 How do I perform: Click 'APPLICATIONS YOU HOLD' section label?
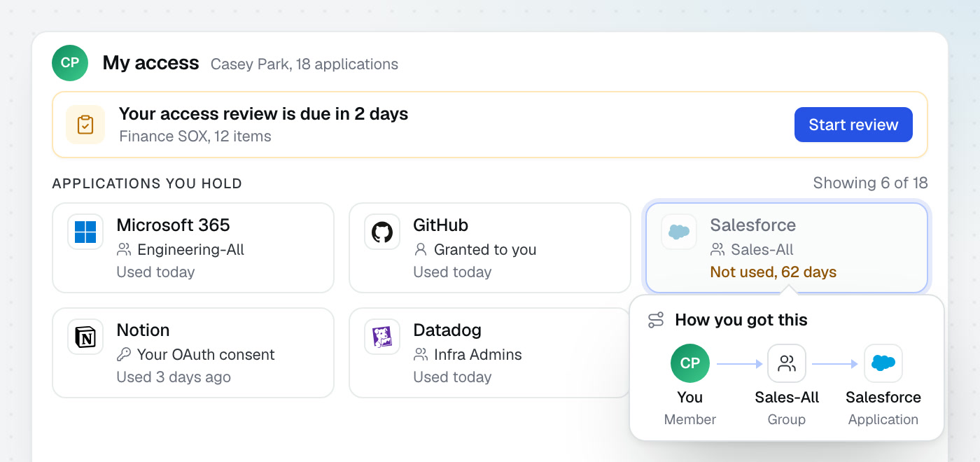coord(147,183)
